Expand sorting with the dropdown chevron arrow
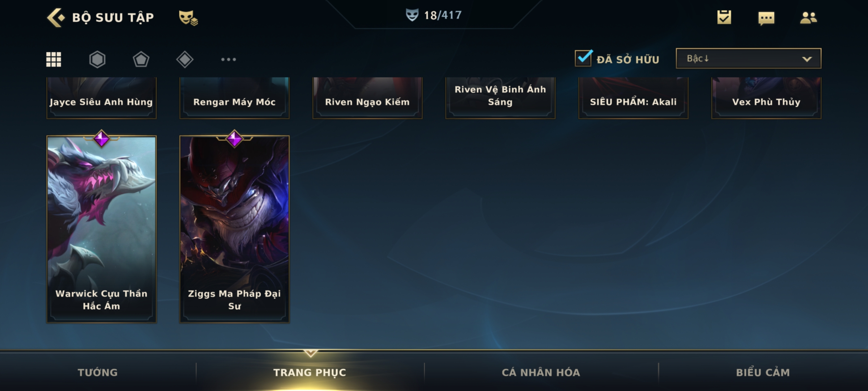Image resolution: width=868 pixels, height=391 pixels. [807, 59]
